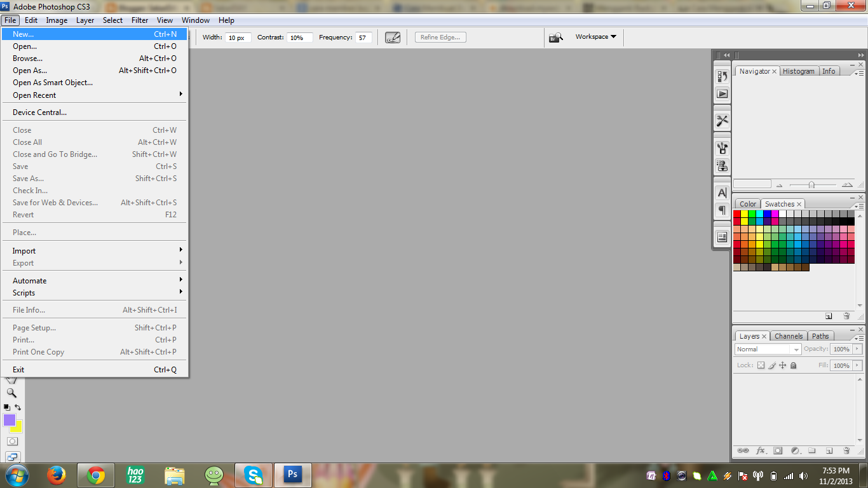Expand the Automate submenu
Screen dimensions: 868x488
tap(95, 281)
